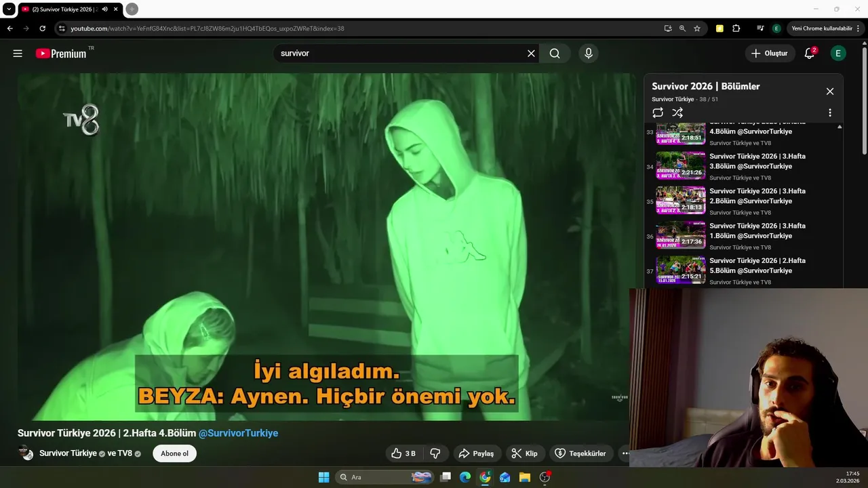Play 3.Hafta 2.Bölüm playlist video
868x488 pixels.
743,201
